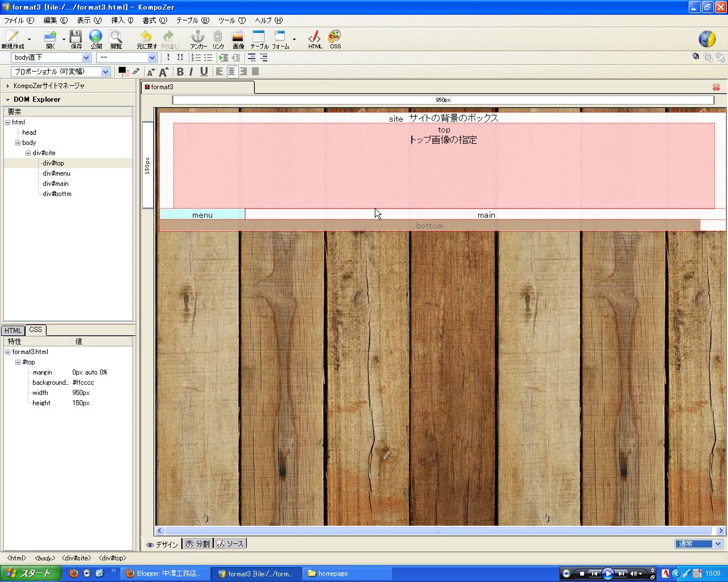728x582 pixels.
Task: Toggle bulleted list
Action: tap(208, 57)
